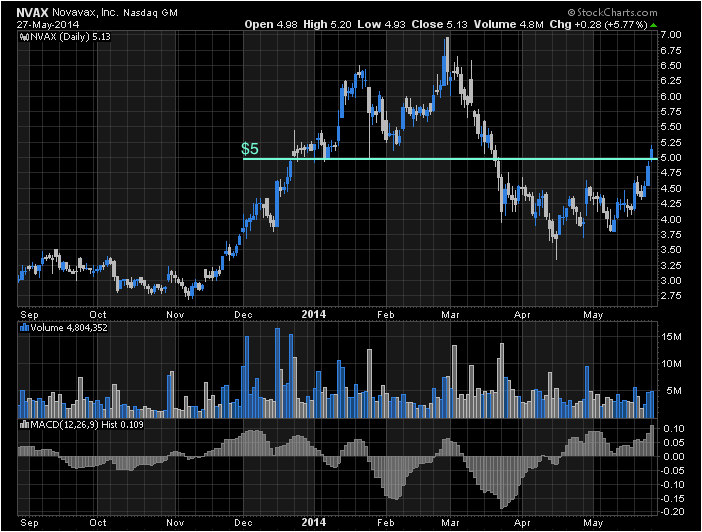Viewport: 702px width, 532px height.
Task: Click the 27-May-2014 date label
Action: pyautogui.click(x=48, y=24)
